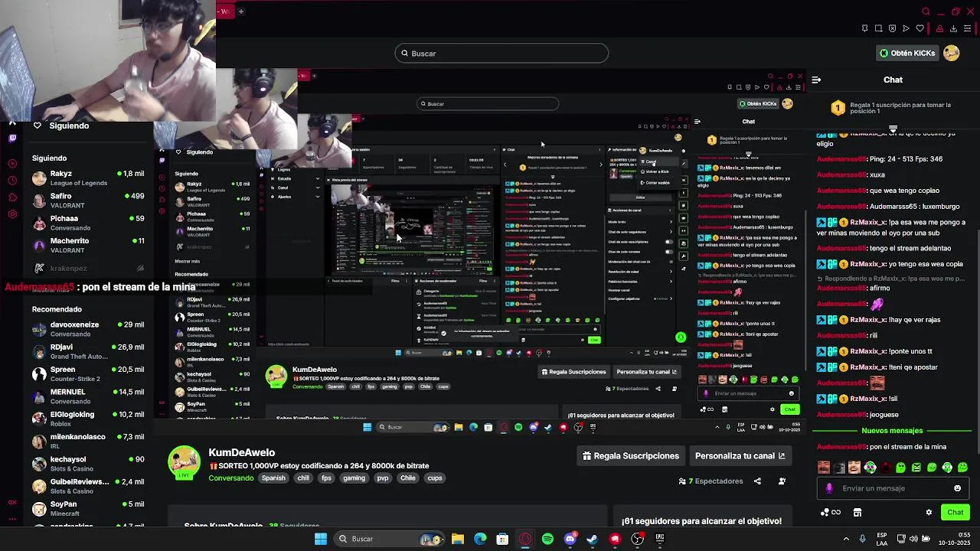Click the browser search icon in title bar
Viewport: 980px width, 551px height.
tap(926, 11)
